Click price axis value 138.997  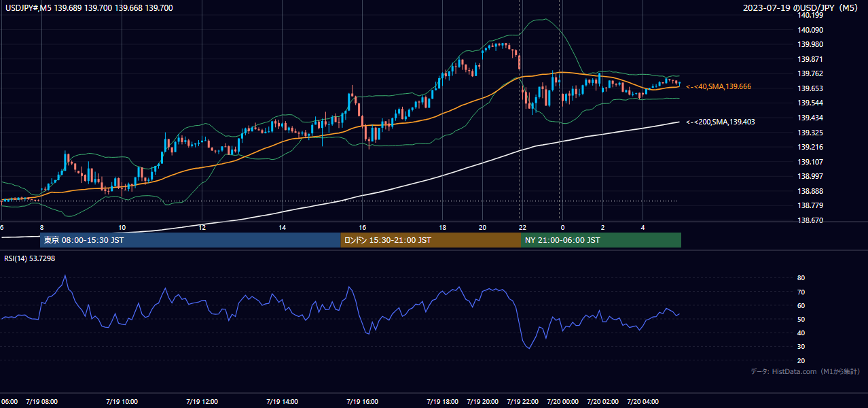click(x=811, y=176)
